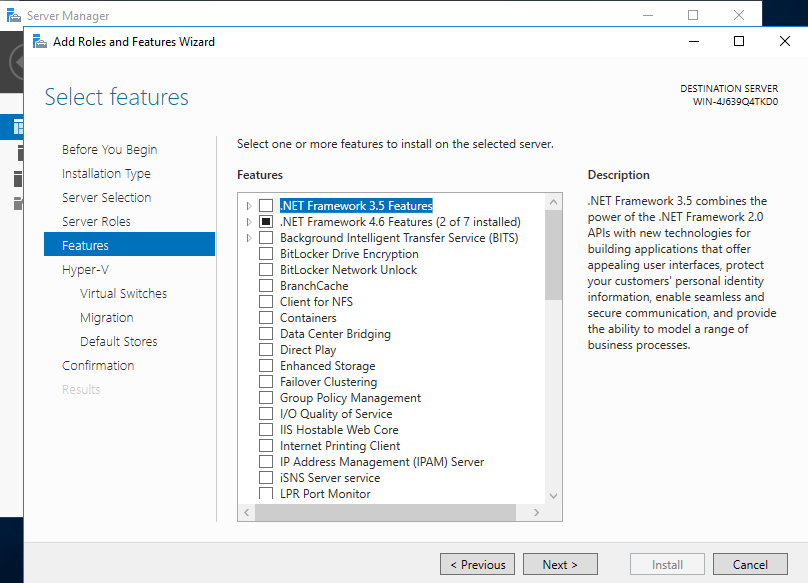The width and height of the screenshot is (808, 583).
Task: Open the Installation Type wizard step
Action: [106, 173]
